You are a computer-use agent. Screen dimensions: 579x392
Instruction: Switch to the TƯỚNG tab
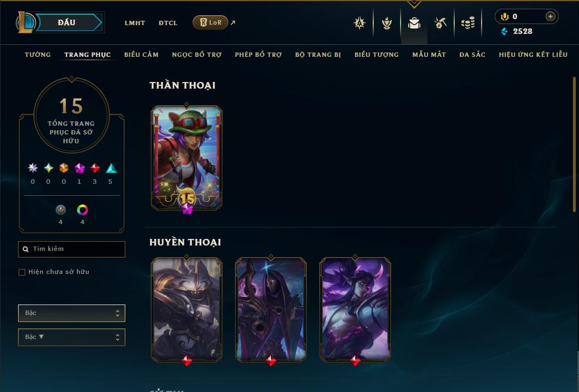tap(38, 55)
